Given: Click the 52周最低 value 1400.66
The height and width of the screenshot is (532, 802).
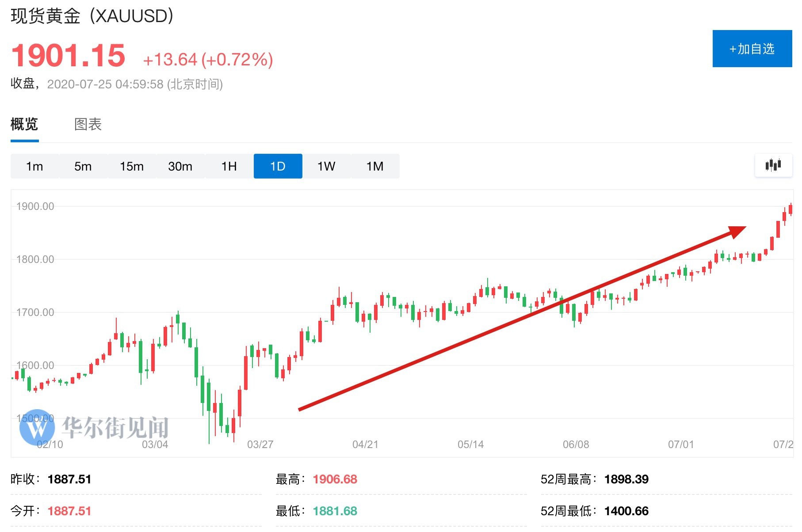Looking at the screenshot, I should pos(626,511).
